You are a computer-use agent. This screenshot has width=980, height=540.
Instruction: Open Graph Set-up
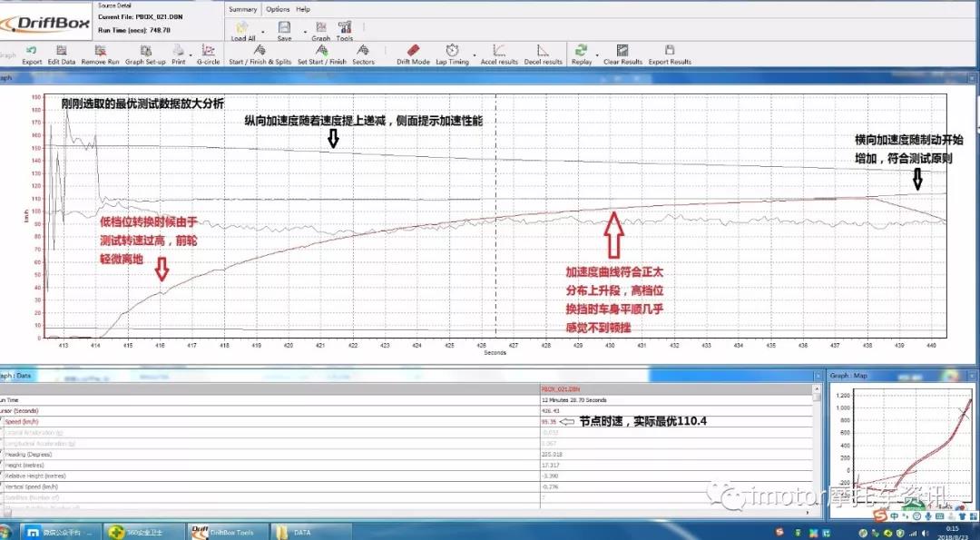pos(146,53)
